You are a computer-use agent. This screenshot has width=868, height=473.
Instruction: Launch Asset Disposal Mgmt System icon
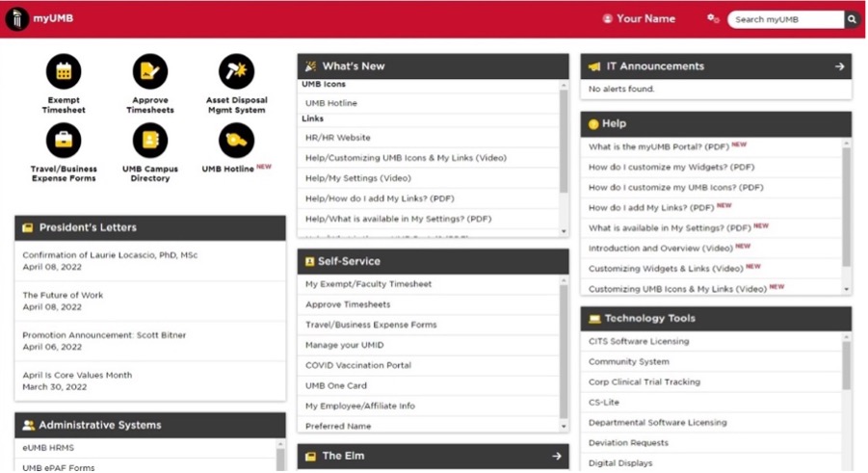coord(236,71)
